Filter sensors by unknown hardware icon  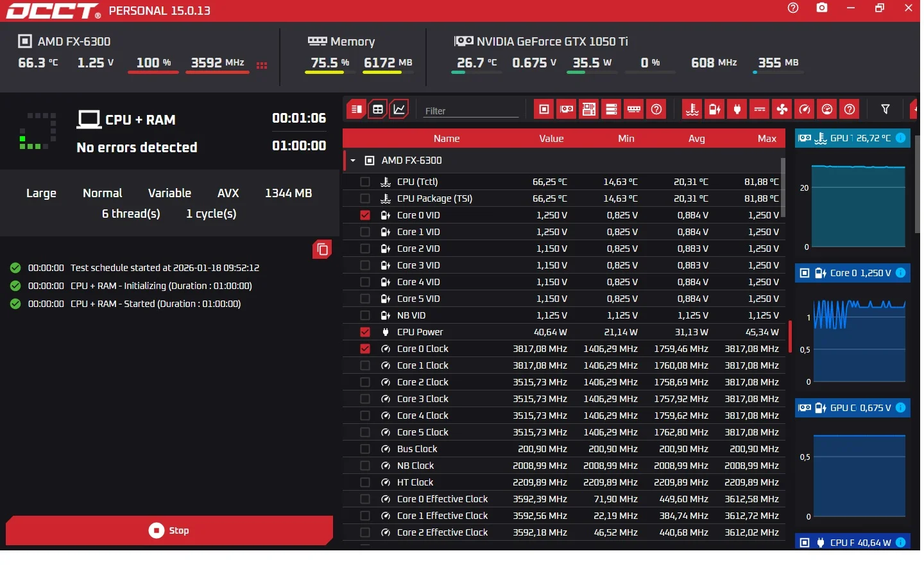[x=656, y=109]
